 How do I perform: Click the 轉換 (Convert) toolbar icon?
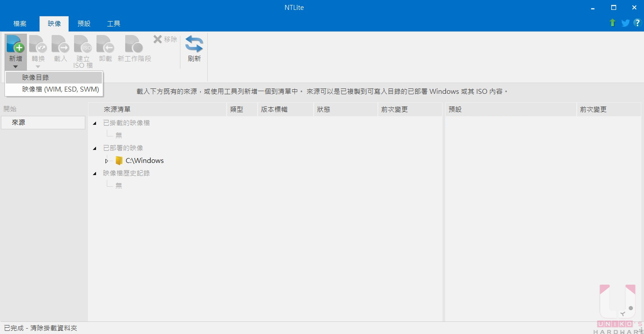(38, 44)
